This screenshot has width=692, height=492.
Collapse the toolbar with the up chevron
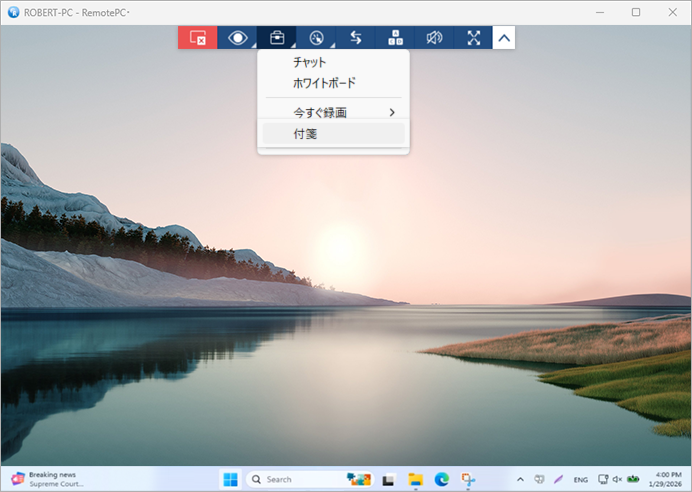[x=504, y=38]
